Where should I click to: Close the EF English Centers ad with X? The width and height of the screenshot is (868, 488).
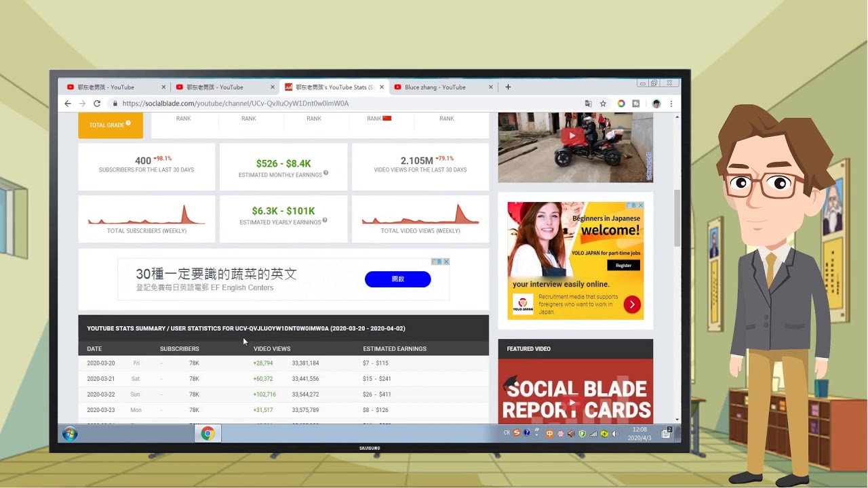[446, 262]
